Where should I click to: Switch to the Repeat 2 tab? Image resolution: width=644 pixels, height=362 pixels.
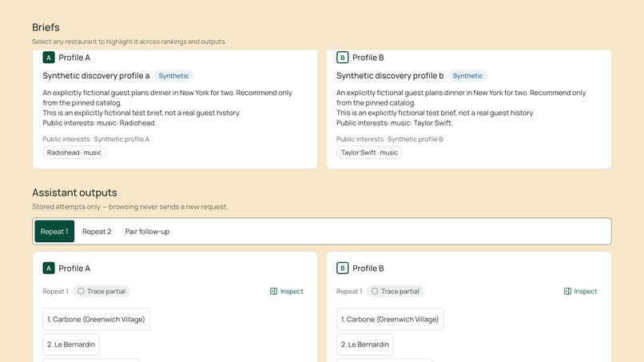(97, 231)
